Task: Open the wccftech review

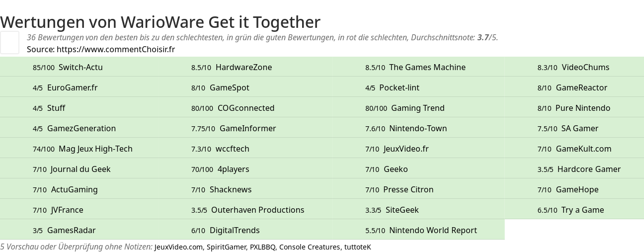Action: point(220,149)
